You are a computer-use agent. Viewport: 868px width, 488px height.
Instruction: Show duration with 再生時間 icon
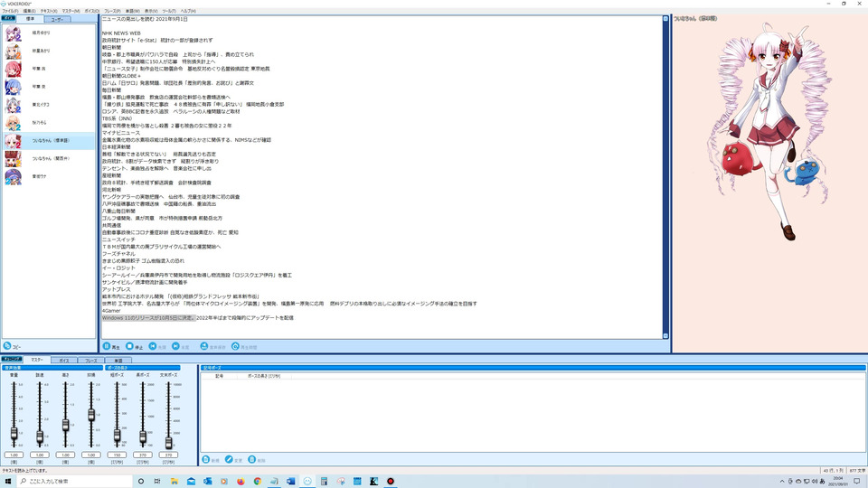pos(235,346)
